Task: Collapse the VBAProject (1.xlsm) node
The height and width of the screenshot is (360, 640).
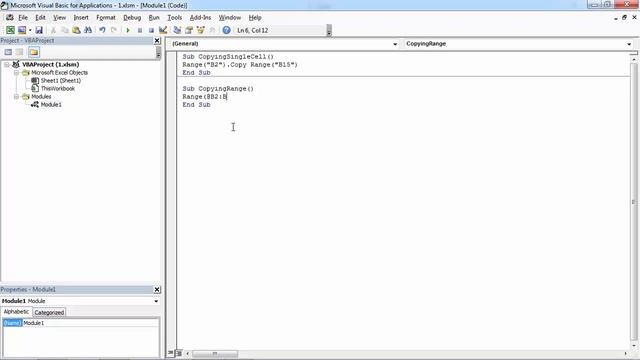Action: [x=7, y=64]
